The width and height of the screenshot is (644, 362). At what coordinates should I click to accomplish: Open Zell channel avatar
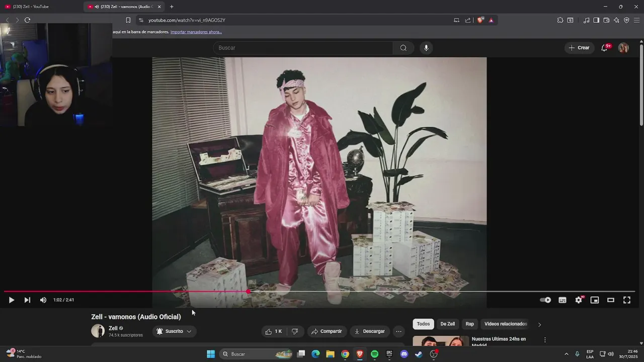98,331
